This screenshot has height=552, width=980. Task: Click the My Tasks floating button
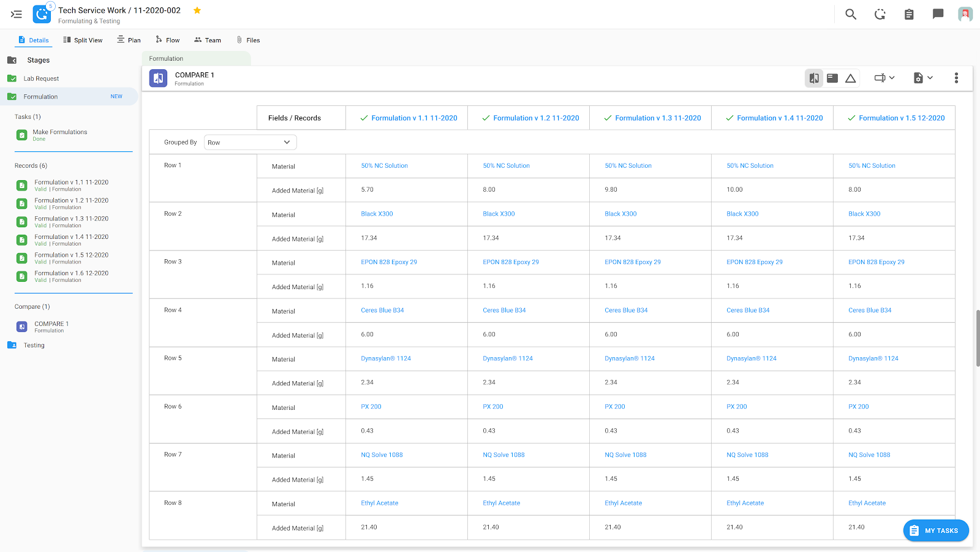[936, 531]
